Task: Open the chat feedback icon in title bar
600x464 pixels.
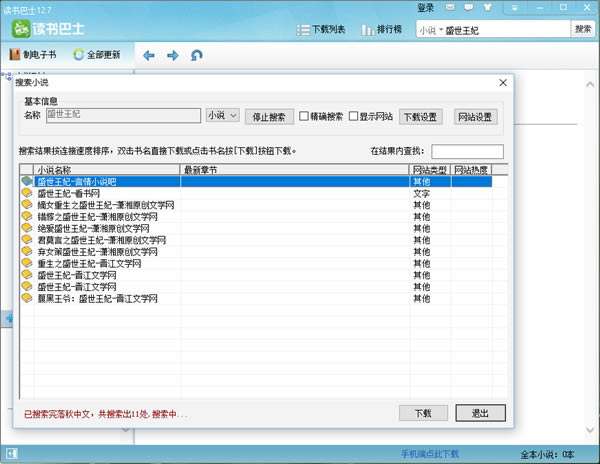Action: [x=469, y=7]
